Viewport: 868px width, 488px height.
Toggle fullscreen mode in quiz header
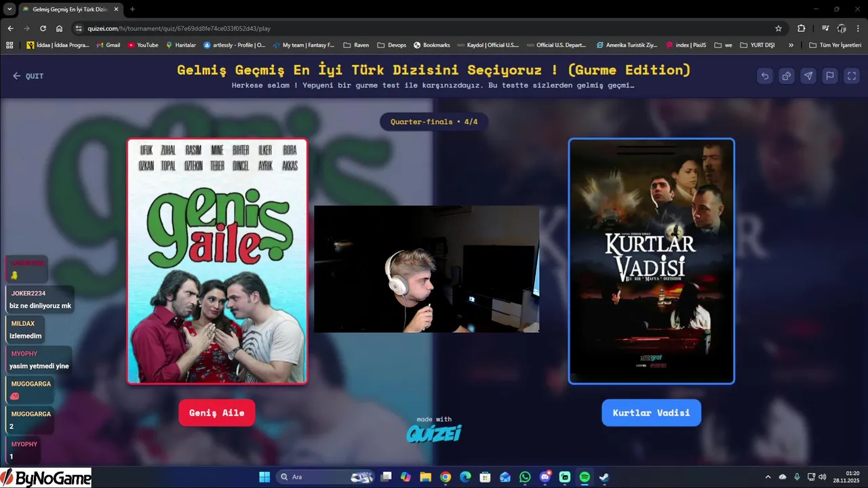(852, 76)
